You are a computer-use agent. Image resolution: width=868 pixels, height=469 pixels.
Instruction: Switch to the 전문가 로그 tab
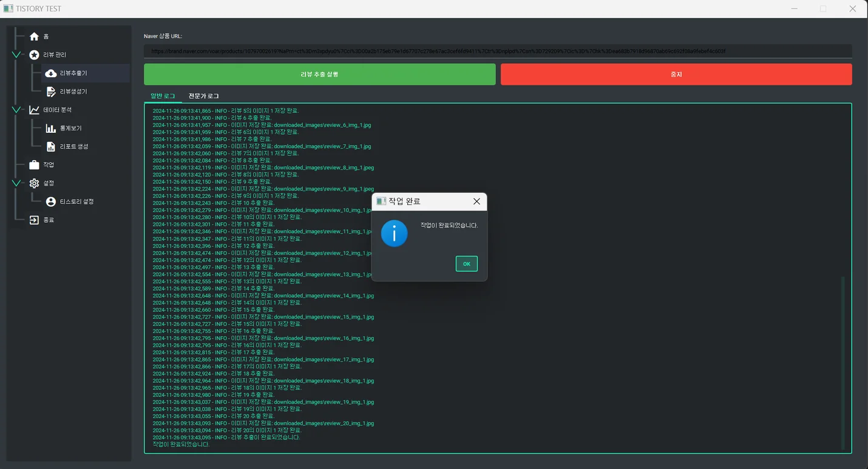point(203,96)
